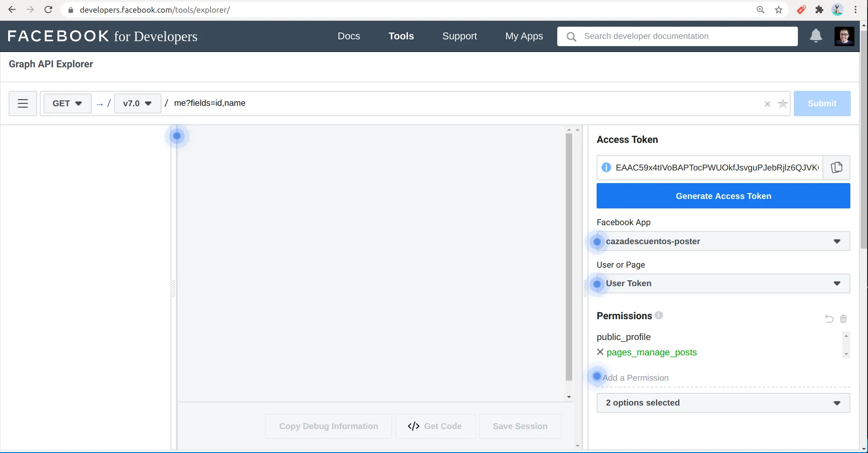Focus the developer documentation search field
Screen dimensions: 868x453
pyautogui.click(x=677, y=36)
